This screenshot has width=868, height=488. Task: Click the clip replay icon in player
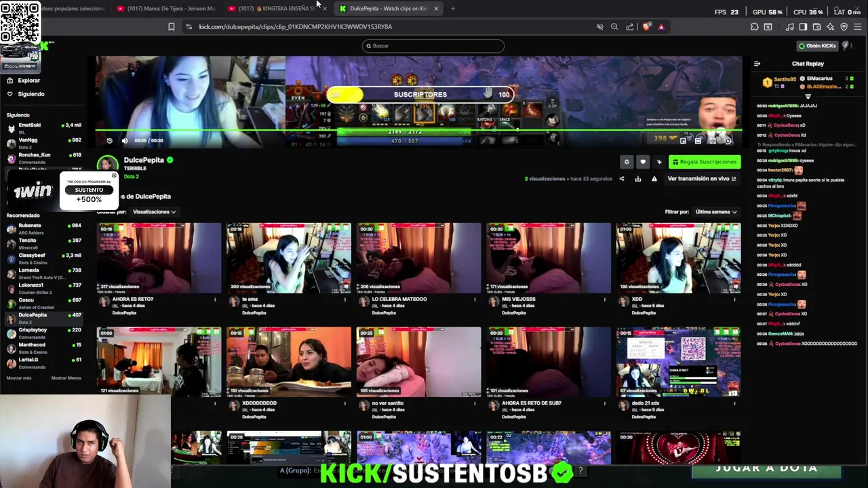coord(110,140)
